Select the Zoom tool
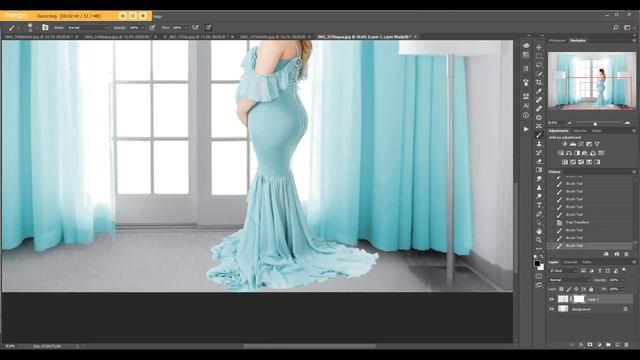 click(x=539, y=240)
